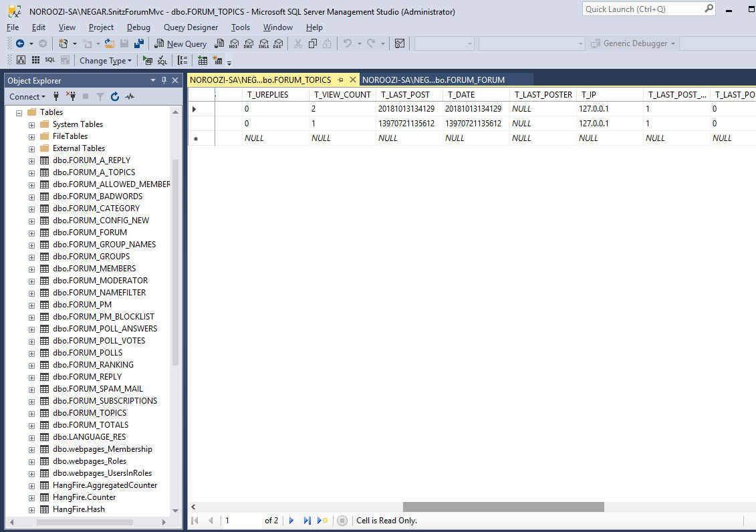Screen dimensions: 756x532
Task: Open the Change Type dropdown
Action: (106, 60)
